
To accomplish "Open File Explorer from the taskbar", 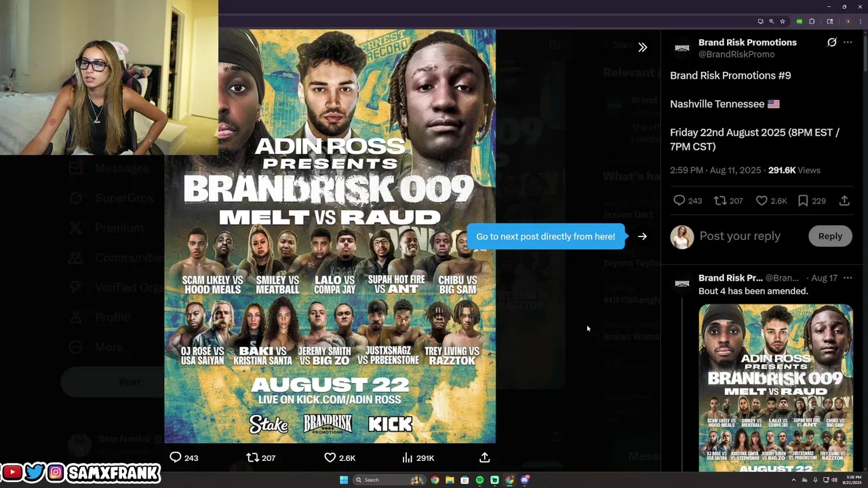I will coord(450,480).
